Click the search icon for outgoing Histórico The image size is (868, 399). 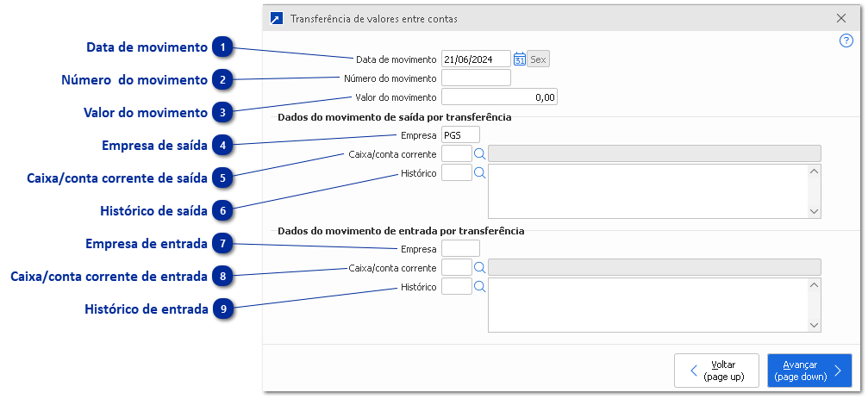[480, 172]
